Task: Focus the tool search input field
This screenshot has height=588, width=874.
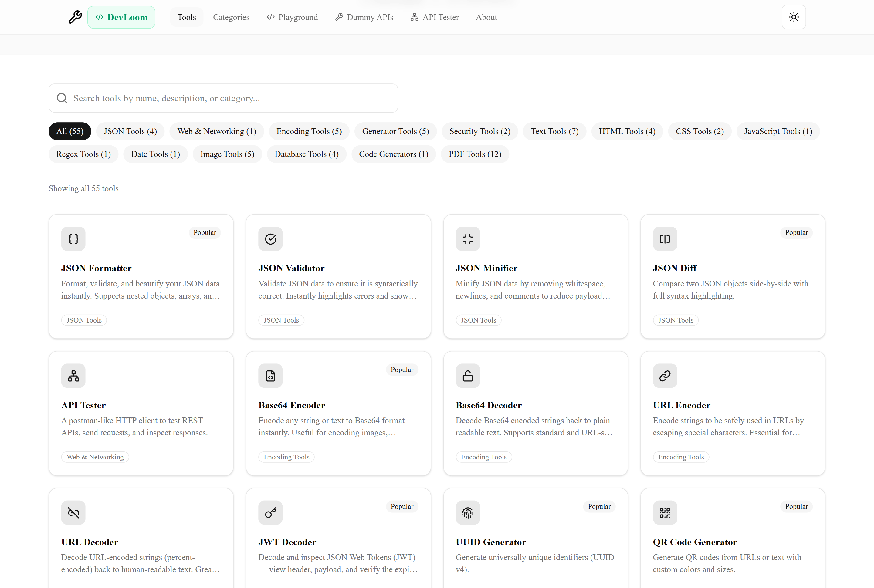Action: pos(223,98)
